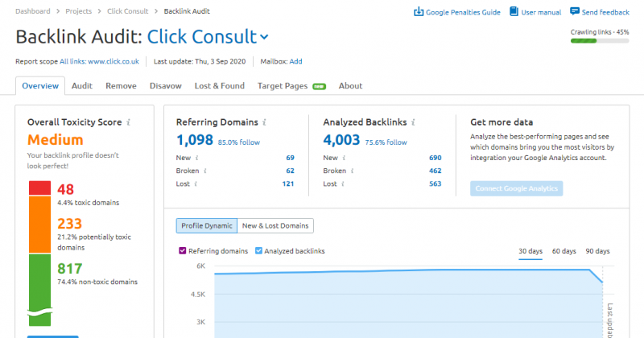
Task: Click the User manual link text
Action: tap(541, 12)
